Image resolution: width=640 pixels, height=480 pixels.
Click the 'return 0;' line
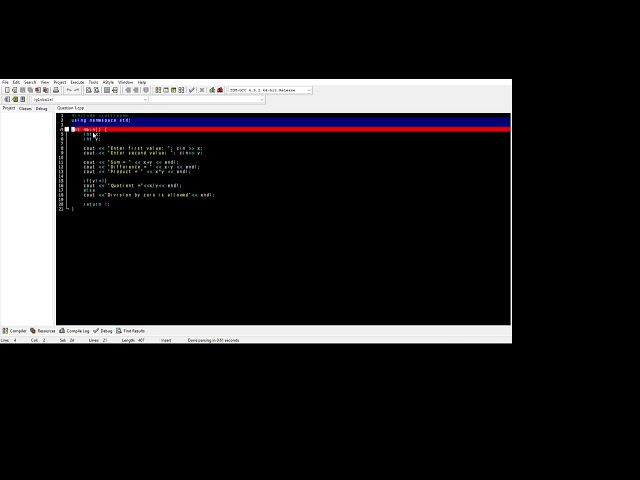[96, 204]
